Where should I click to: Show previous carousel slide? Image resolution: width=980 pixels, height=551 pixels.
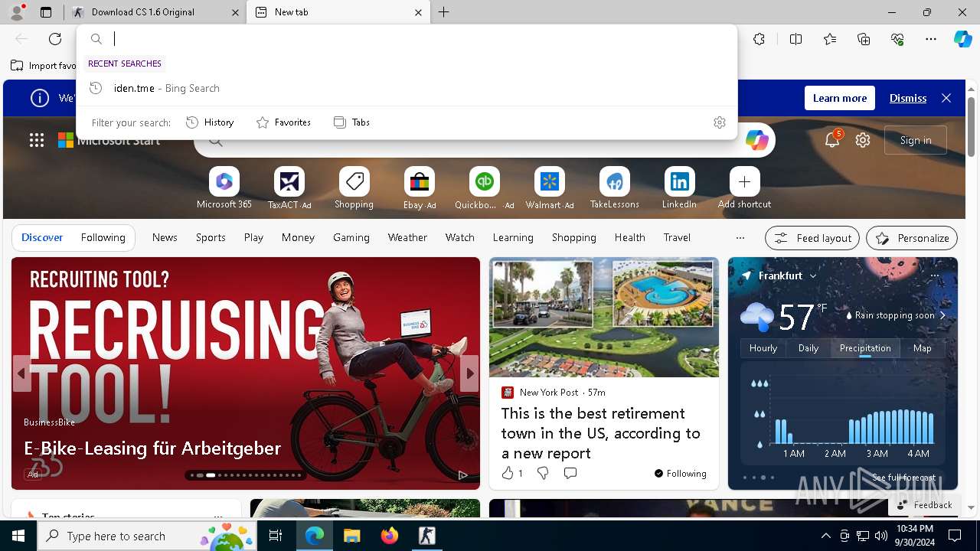click(x=21, y=373)
